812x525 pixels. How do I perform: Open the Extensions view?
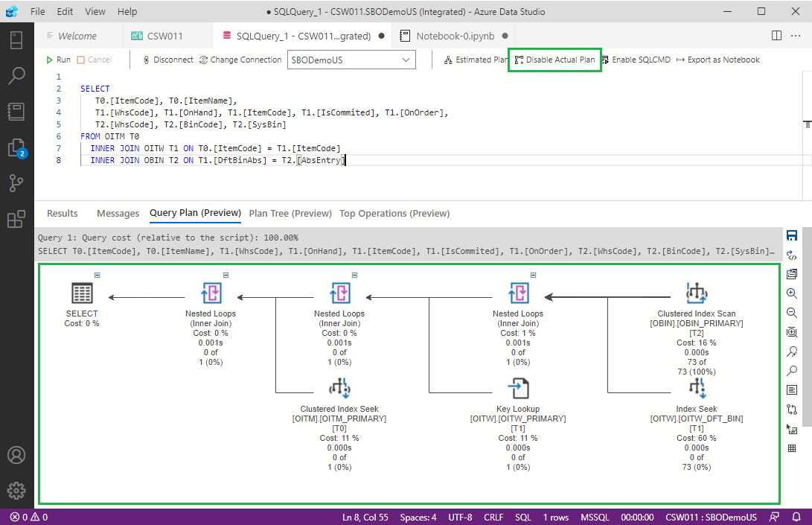point(16,219)
